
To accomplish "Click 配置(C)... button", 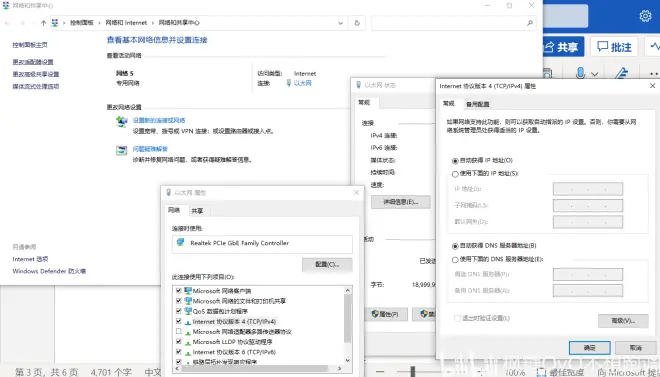I will coord(327,265).
